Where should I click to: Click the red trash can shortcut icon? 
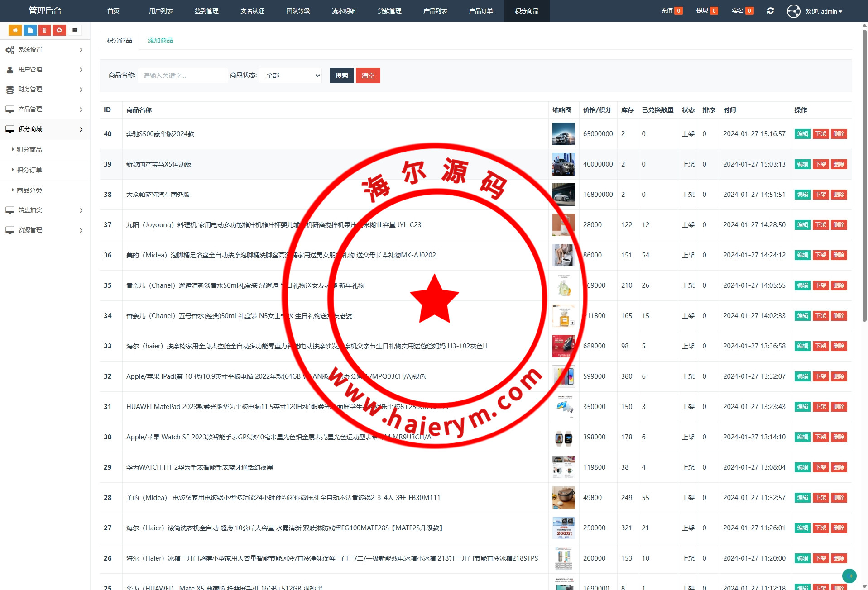[x=44, y=30]
